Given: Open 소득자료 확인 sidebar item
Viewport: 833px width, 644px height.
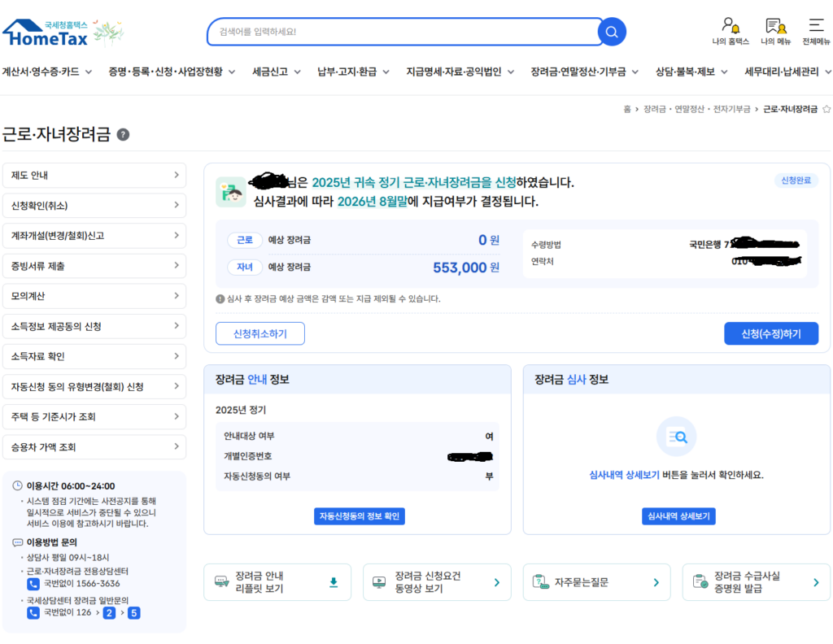Looking at the screenshot, I should pos(94,356).
